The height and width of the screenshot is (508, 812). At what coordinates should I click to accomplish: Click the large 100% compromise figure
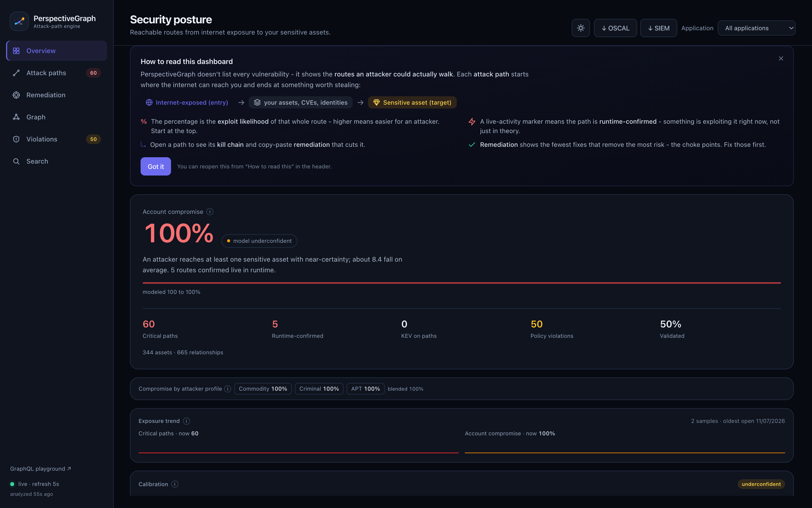pos(179,233)
